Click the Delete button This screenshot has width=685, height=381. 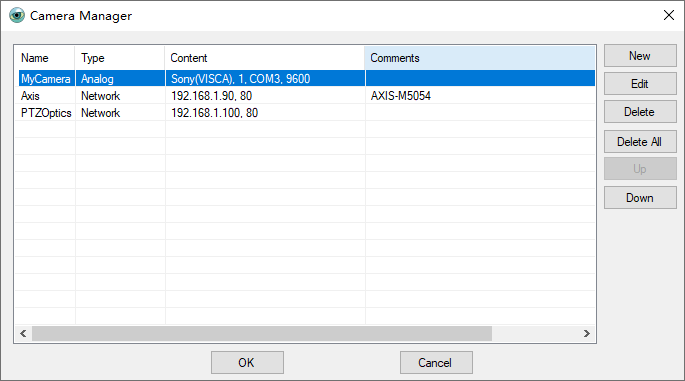(x=640, y=112)
